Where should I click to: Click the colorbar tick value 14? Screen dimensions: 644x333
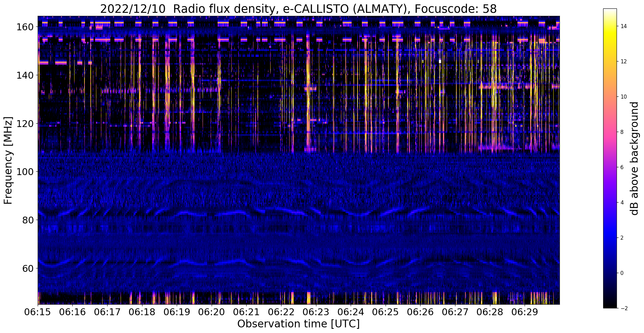pyautogui.click(x=624, y=26)
